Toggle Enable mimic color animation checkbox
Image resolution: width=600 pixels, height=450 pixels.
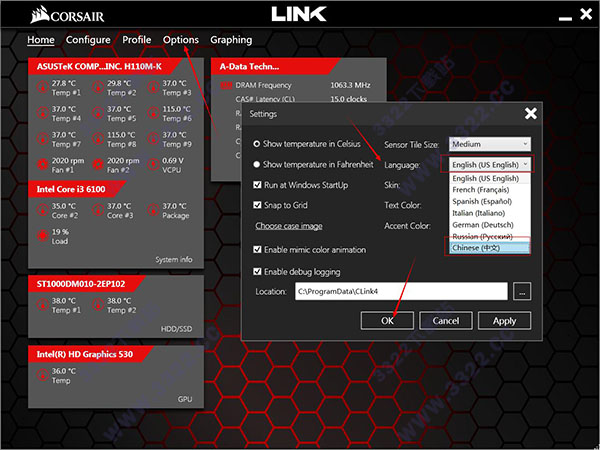(257, 250)
